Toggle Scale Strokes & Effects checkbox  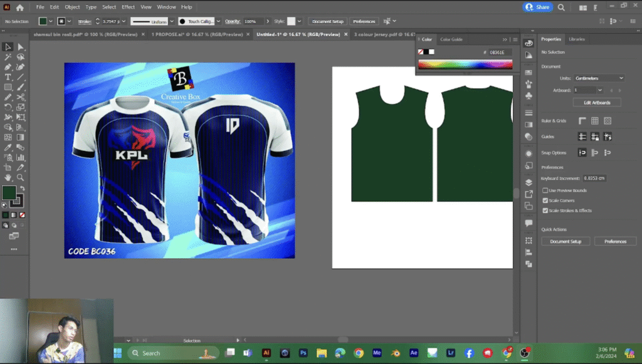click(x=545, y=211)
